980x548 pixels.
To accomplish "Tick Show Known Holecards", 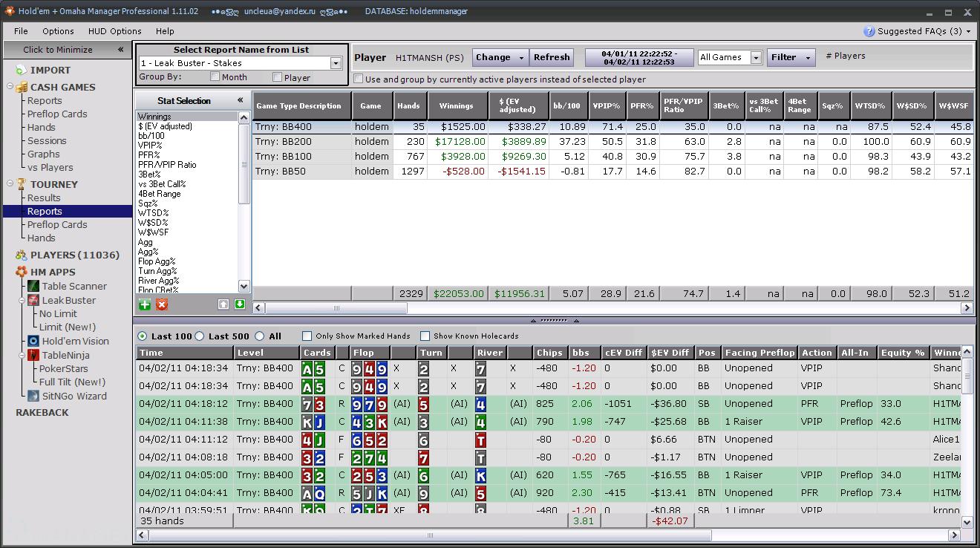I will tap(425, 336).
